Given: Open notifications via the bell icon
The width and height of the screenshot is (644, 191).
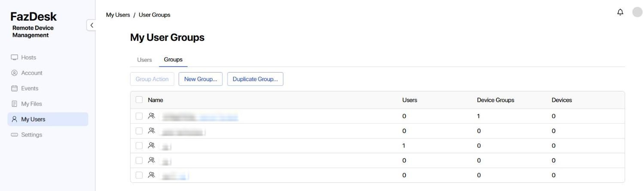Looking at the screenshot, I should [620, 12].
